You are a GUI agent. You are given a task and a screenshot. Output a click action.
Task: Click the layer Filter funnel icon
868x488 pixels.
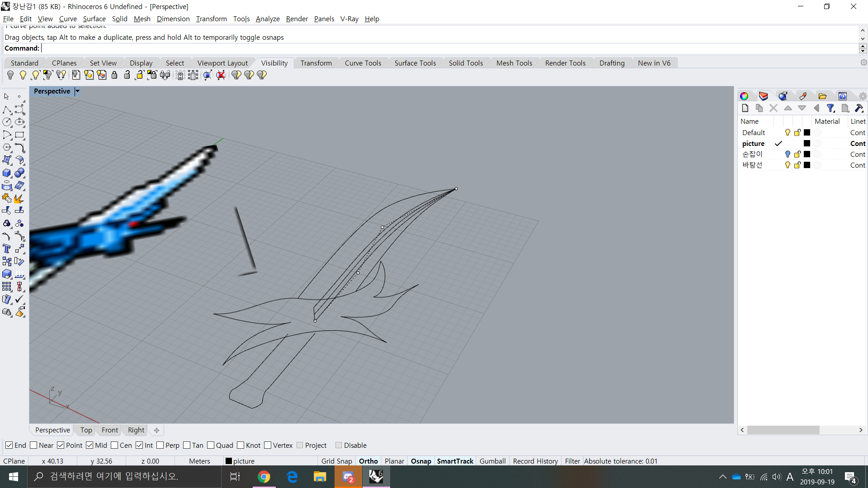pyautogui.click(x=830, y=108)
